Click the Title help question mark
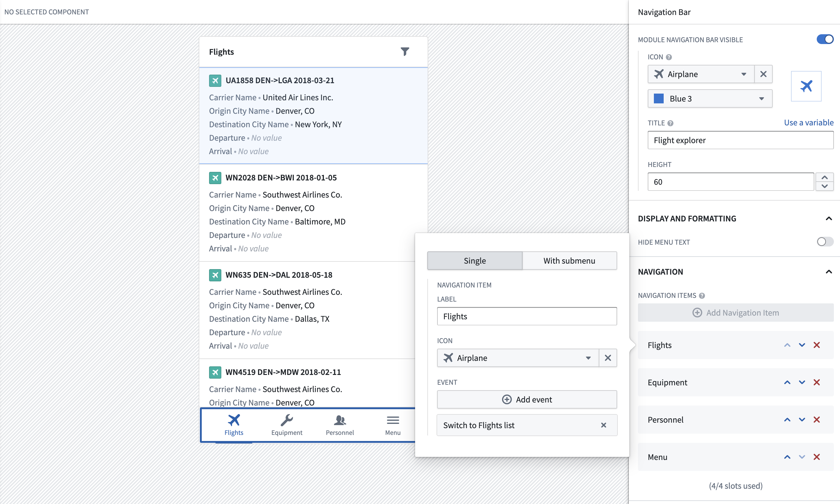Image resolution: width=840 pixels, height=504 pixels. (670, 123)
